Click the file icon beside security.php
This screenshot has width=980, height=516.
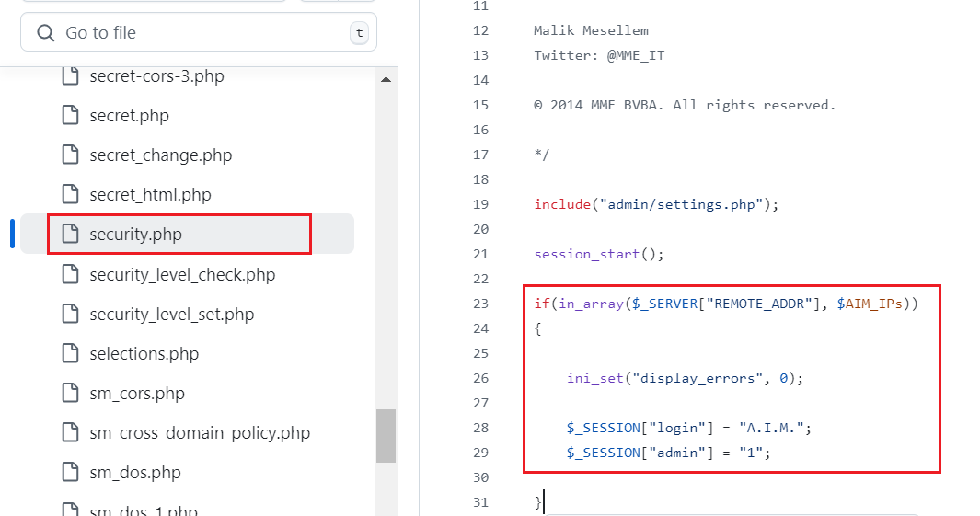[x=70, y=235]
